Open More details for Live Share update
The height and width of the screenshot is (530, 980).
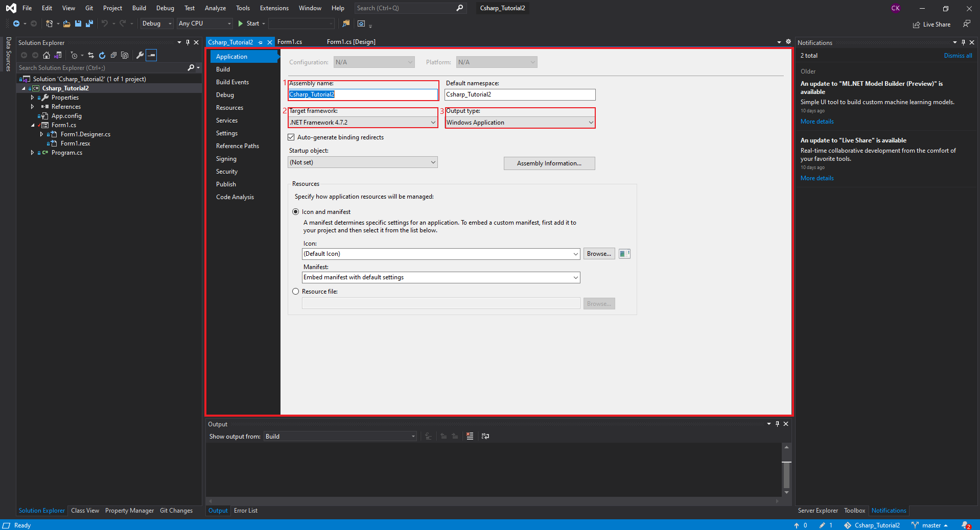(817, 178)
